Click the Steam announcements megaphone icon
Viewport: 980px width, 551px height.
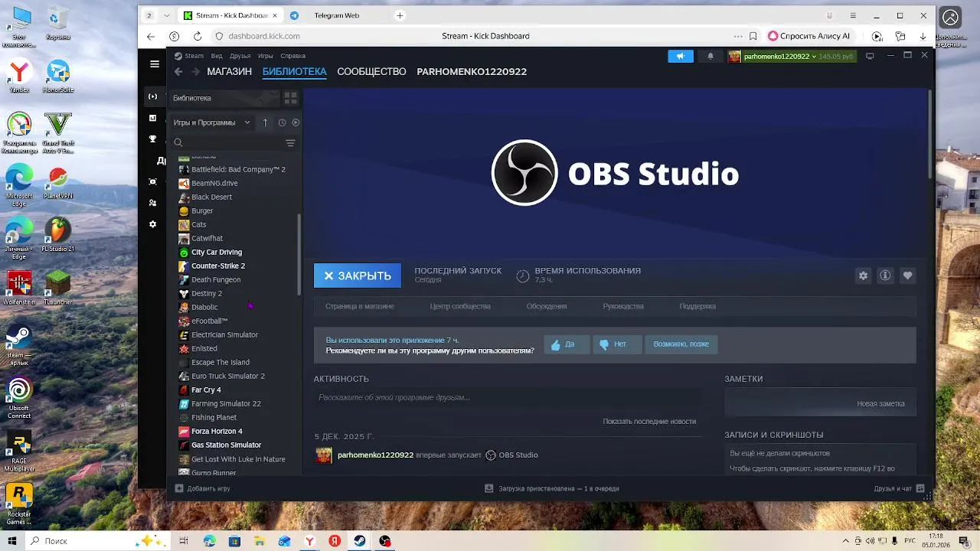coord(680,56)
